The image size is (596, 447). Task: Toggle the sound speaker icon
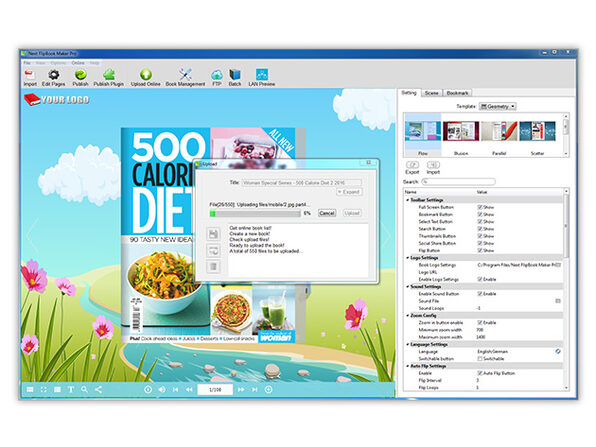click(x=162, y=389)
